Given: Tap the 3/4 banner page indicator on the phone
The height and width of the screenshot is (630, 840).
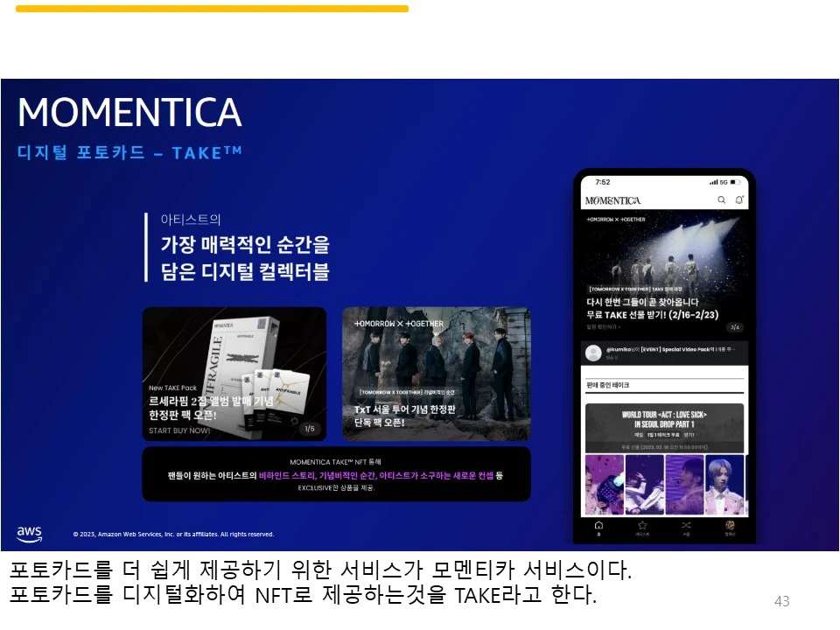Looking at the screenshot, I should (x=734, y=326).
